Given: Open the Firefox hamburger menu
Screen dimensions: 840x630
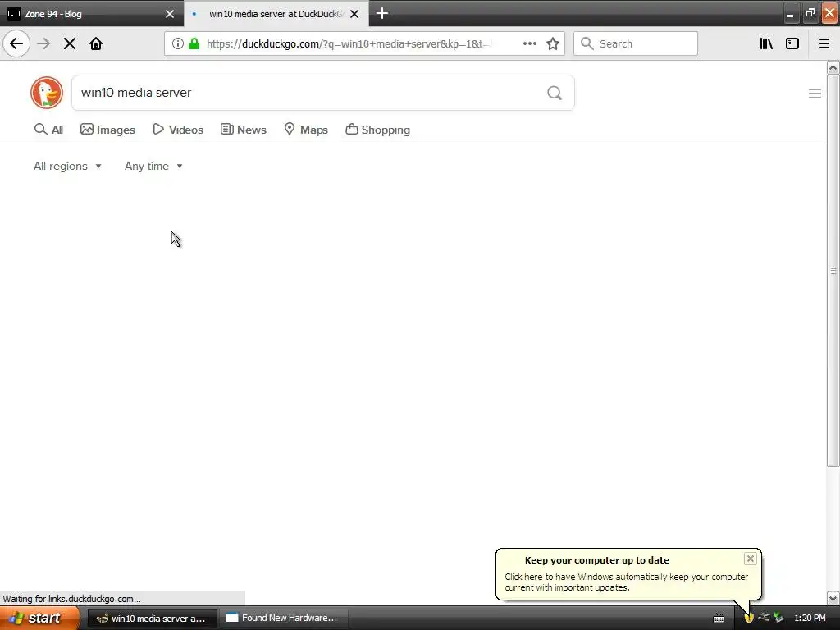Looking at the screenshot, I should [824, 43].
